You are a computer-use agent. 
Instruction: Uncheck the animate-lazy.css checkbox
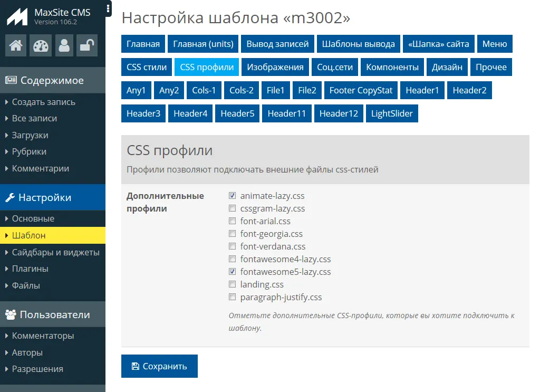click(232, 196)
